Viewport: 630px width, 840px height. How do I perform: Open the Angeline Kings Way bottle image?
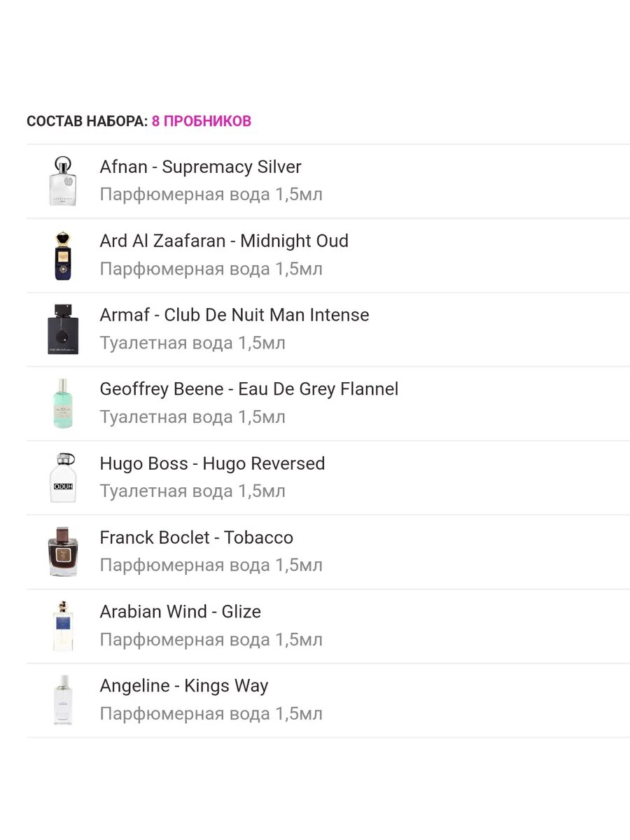point(63,700)
